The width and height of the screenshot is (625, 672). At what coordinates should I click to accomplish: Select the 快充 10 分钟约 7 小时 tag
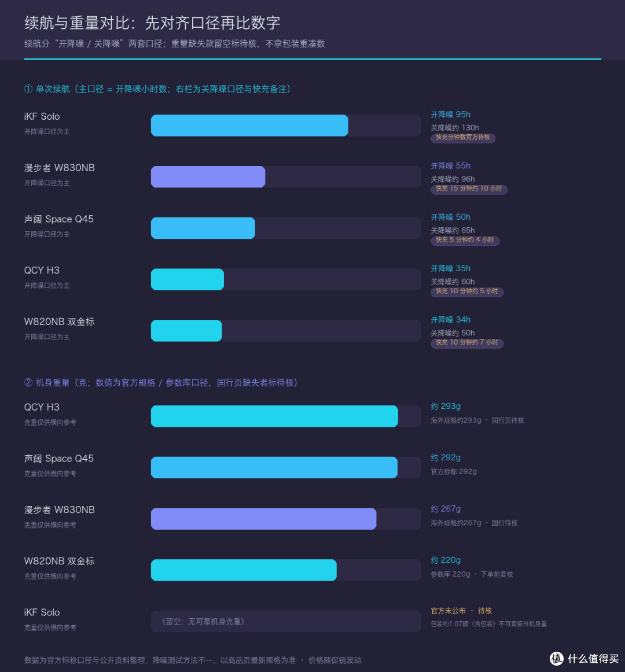point(466,343)
